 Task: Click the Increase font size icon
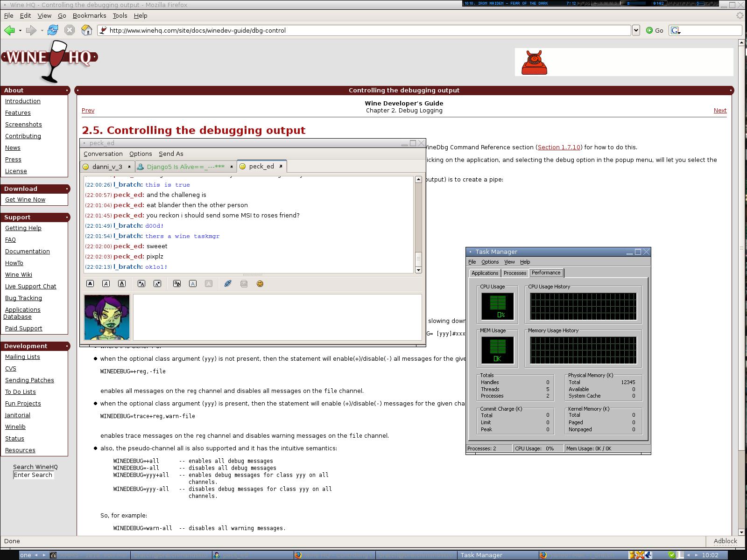coord(141,283)
